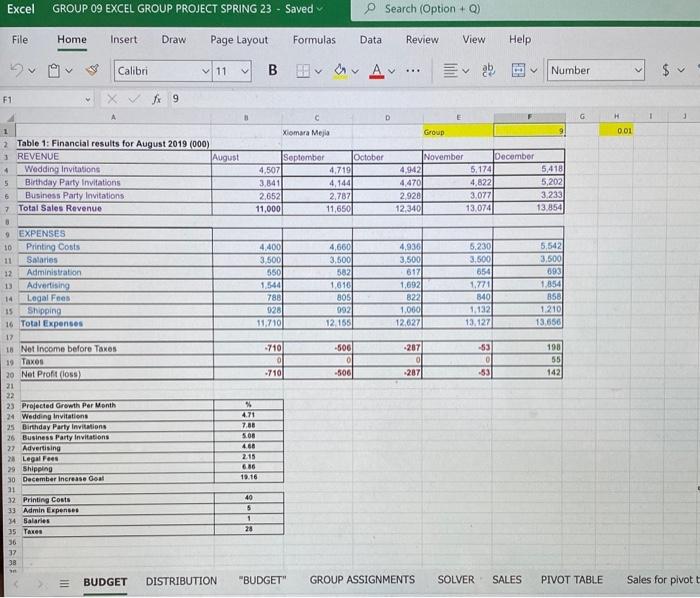
Task: Open the font size 11 dropdown
Action: click(245, 71)
